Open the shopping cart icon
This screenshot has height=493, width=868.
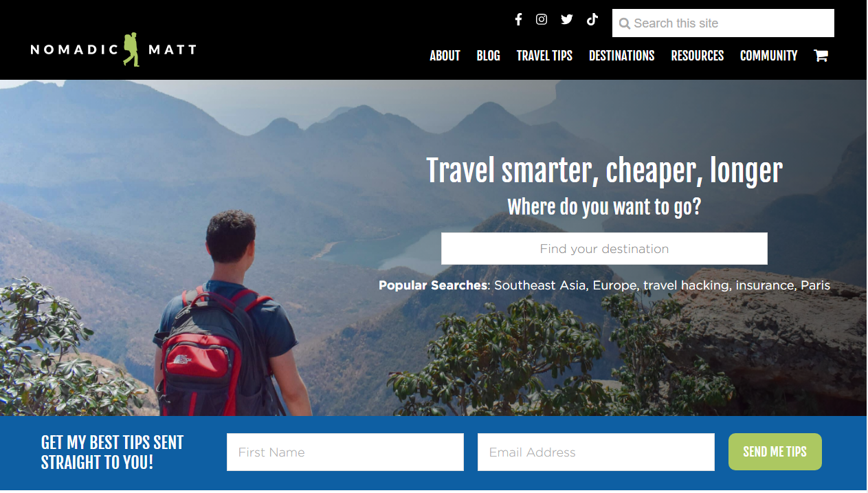(821, 56)
